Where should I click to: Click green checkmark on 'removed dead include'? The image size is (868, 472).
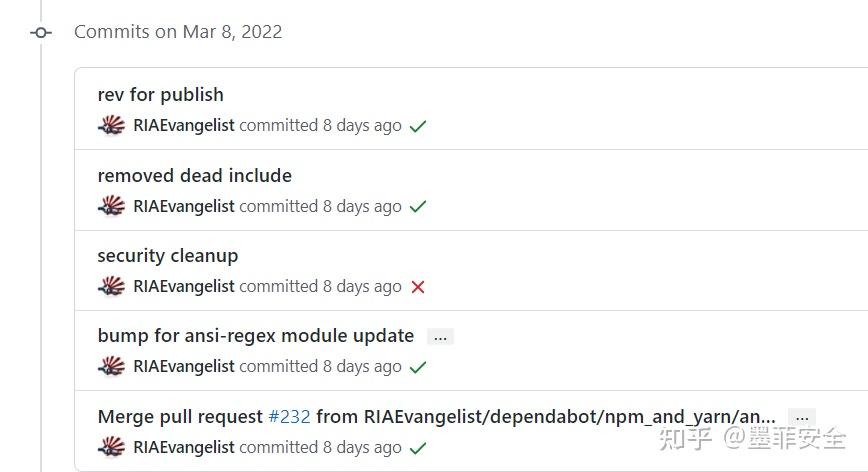418,207
